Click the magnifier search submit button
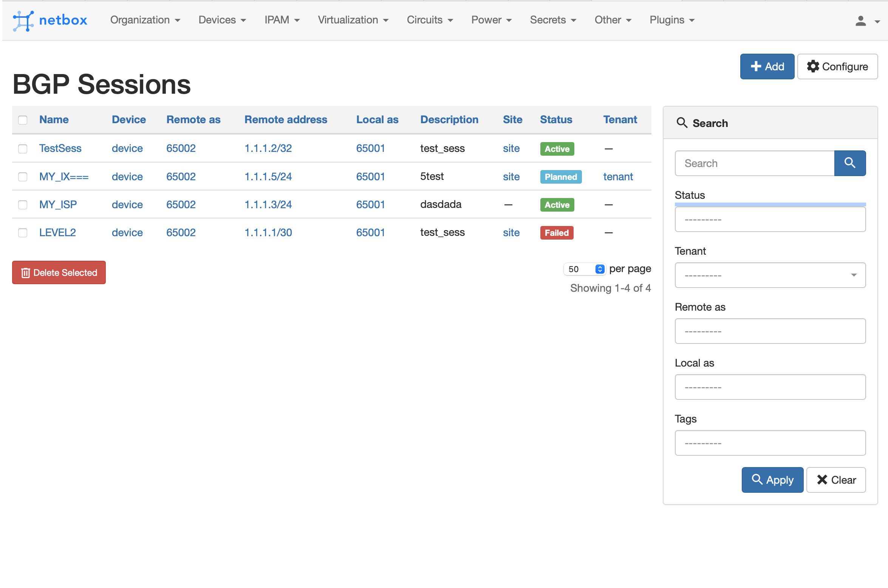888x588 pixels. [x=849, y=163]
